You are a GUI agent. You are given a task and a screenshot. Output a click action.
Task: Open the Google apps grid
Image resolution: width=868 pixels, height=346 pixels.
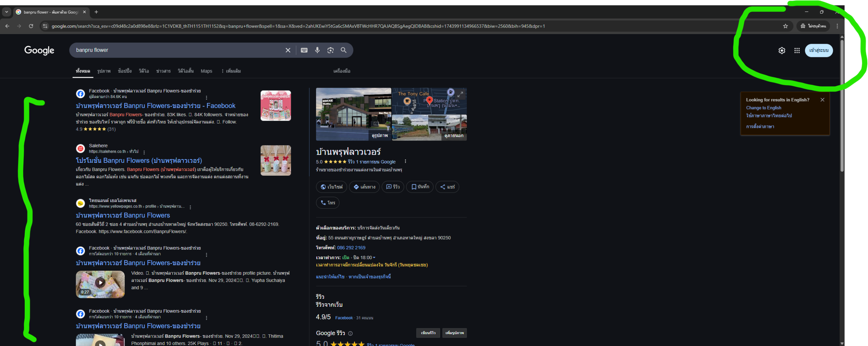[797, 51]
